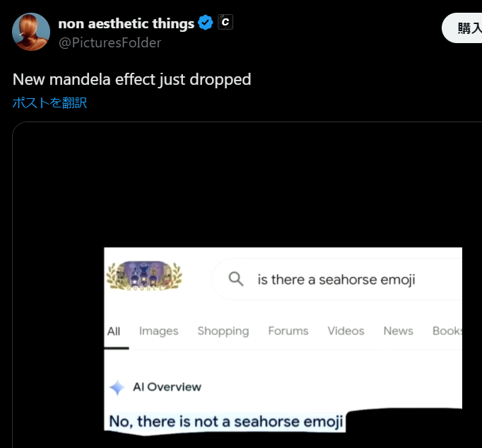Click the AI Overview sparkle icon

pyautogui.click(x=117, y=387)
